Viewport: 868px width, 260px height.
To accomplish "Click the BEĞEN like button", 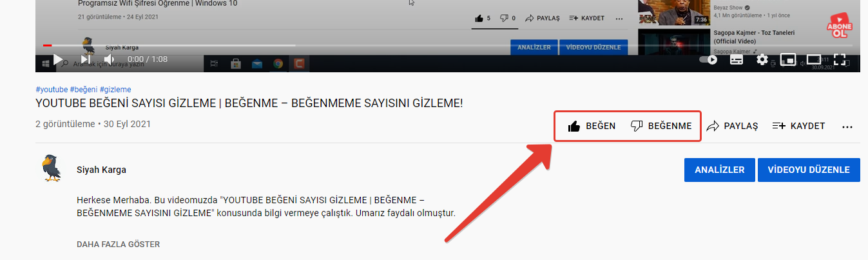I will [x=592, y=126].
